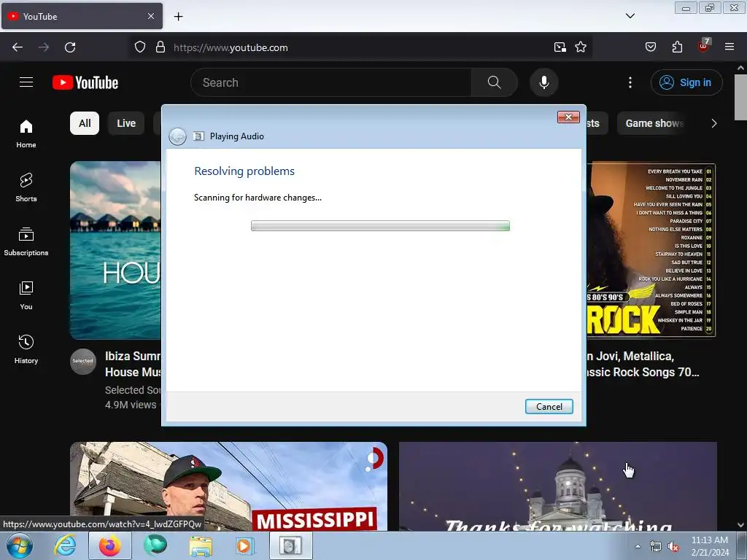This screenshot has height=560, width=747.
Task: Open the YouTube hamburger guide menu
Action: [x=26, y=82]
